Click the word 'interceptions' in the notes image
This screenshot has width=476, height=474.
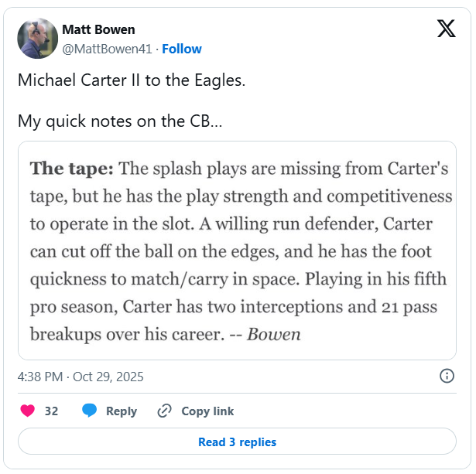267,308
